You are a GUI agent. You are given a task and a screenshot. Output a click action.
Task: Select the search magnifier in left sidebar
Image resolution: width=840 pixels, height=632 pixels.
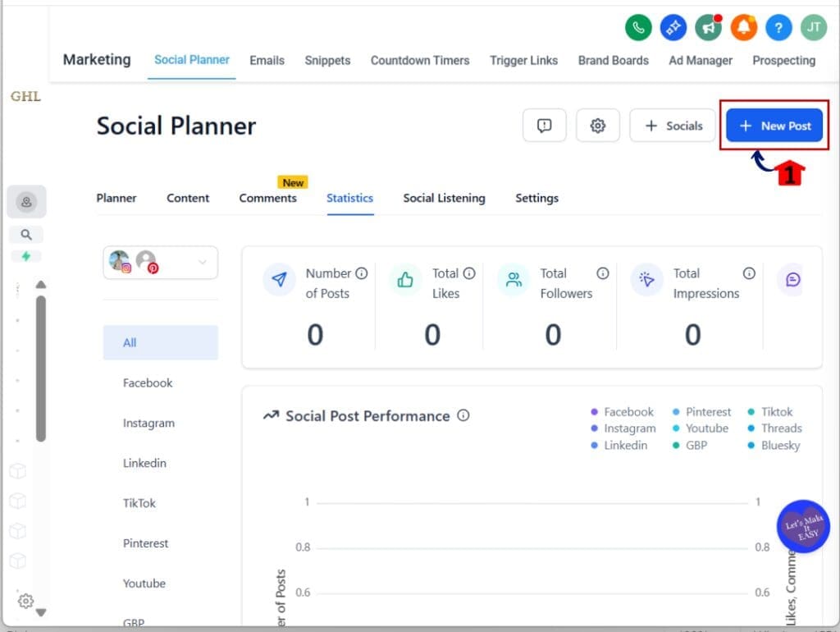(26, 234)
